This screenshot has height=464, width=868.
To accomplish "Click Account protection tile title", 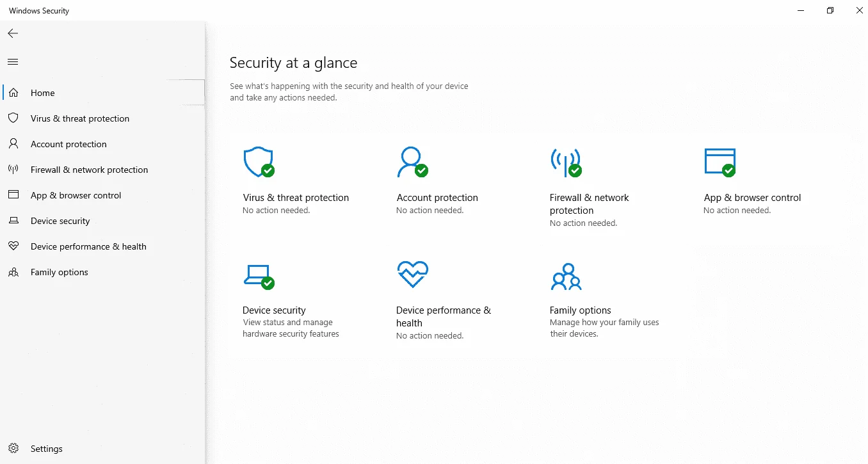I will [437, 198].
